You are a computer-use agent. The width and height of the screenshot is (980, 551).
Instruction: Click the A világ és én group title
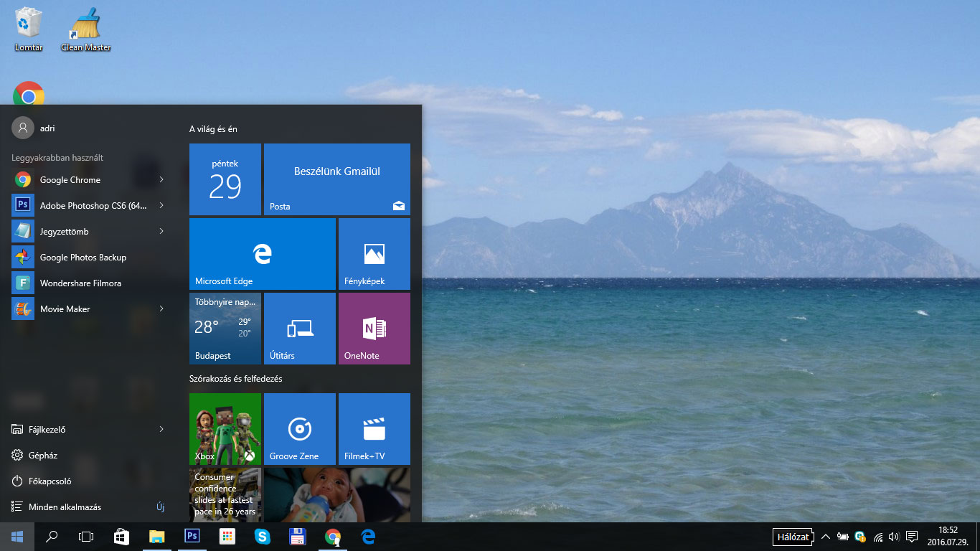tap(213, 129)
